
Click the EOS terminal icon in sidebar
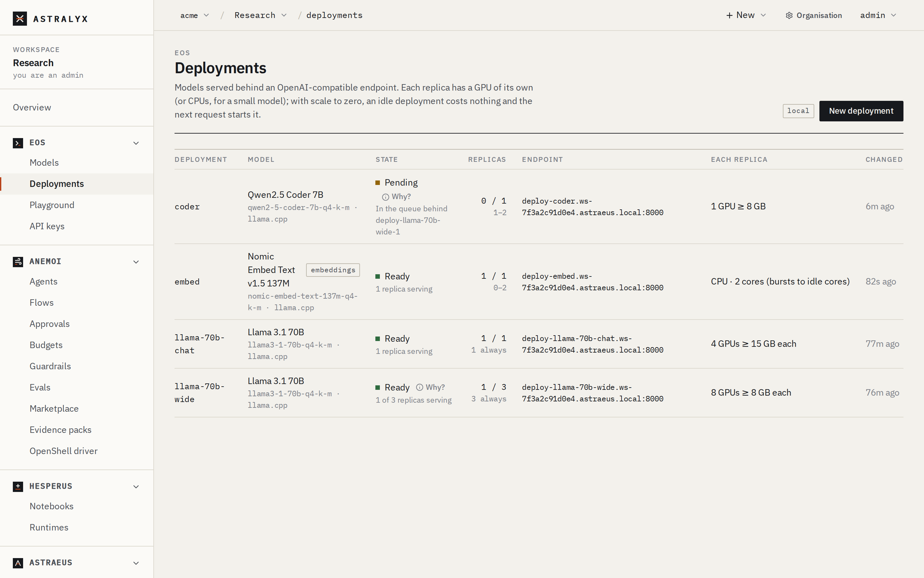(18, 143)
